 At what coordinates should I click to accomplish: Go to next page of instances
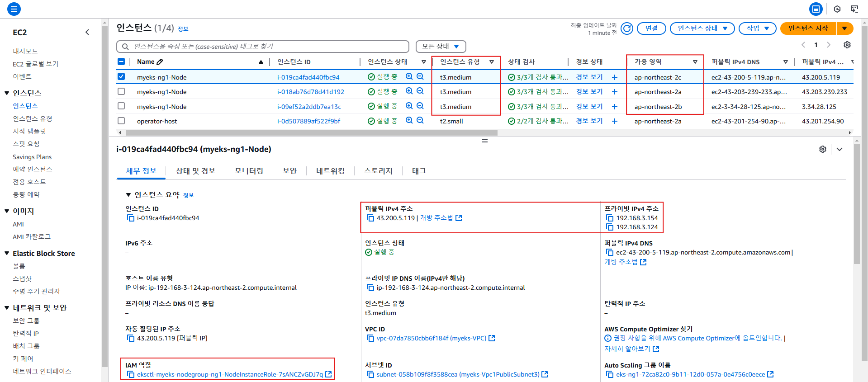pyautogui.click(x=829, y=45)
